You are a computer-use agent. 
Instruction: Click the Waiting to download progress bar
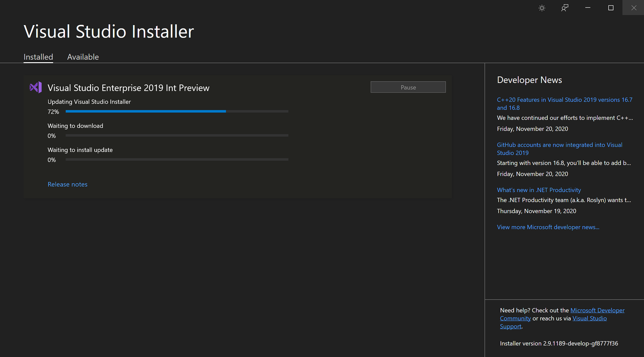pos(177,135)
